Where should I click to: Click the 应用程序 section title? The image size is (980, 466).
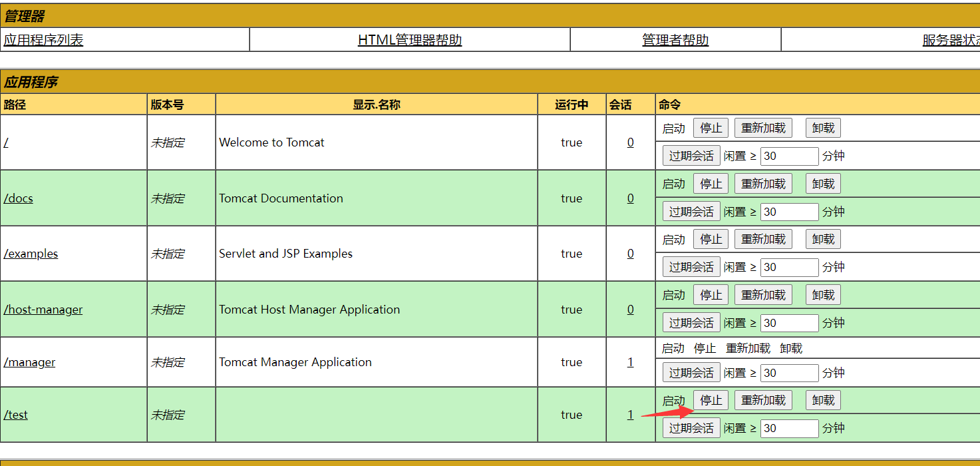(31, 83)
